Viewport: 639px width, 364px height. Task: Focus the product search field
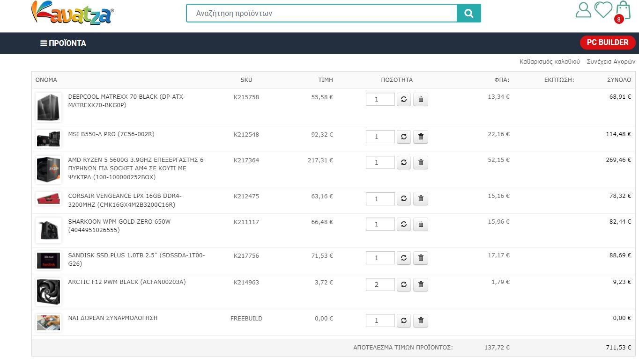(321, 14)
